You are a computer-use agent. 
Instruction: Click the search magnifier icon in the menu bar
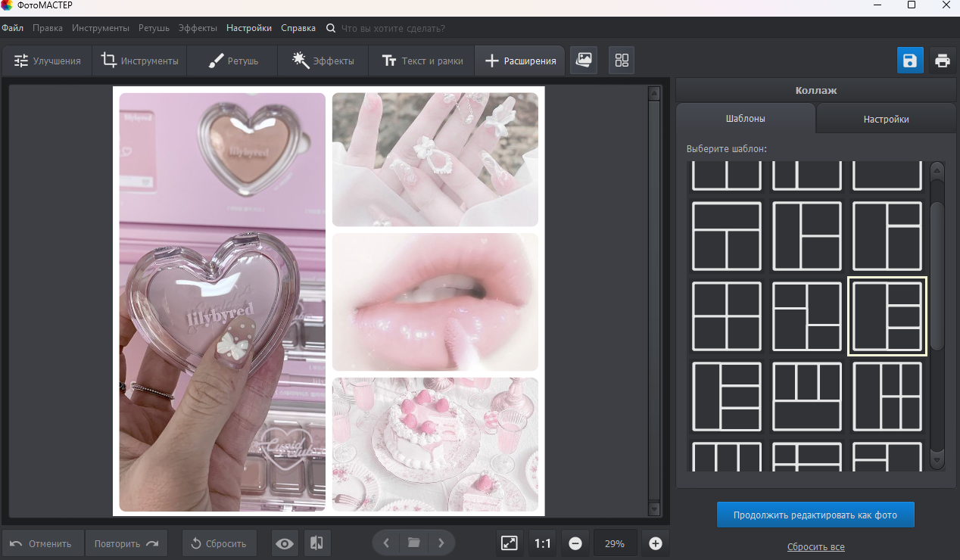tap(331, 28)
